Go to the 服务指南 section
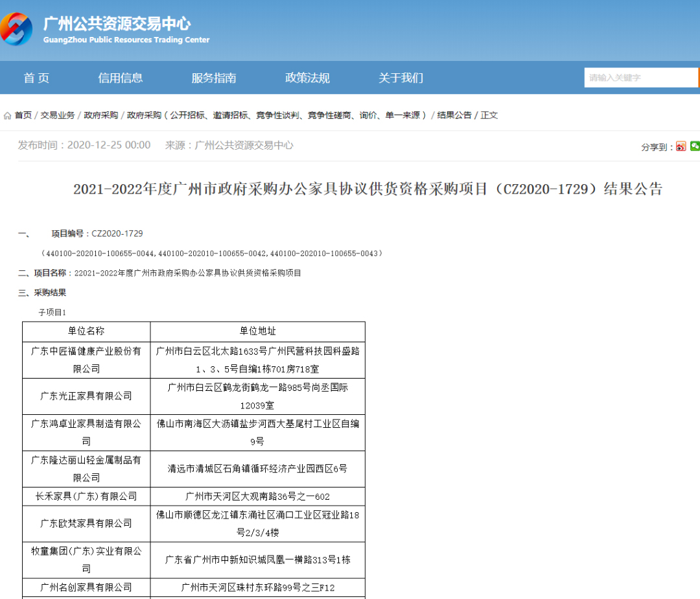Screen dimensions: 700x599 [x=213, y=78]
